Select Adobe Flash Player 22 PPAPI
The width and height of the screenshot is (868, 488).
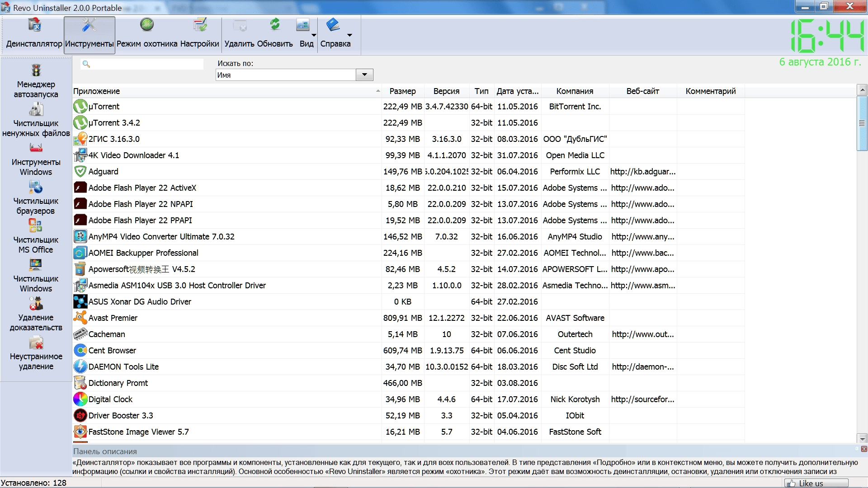[409, 221]
